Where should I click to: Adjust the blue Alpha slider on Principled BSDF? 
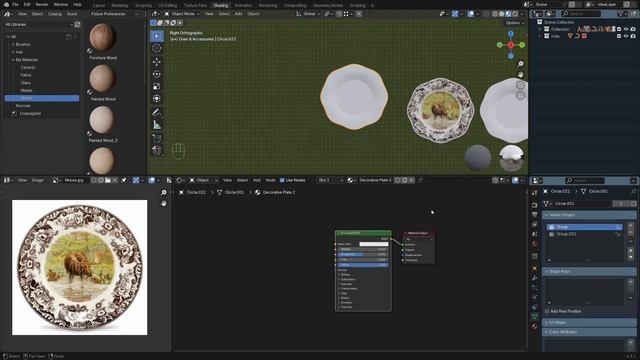click(x=362, y=265)
